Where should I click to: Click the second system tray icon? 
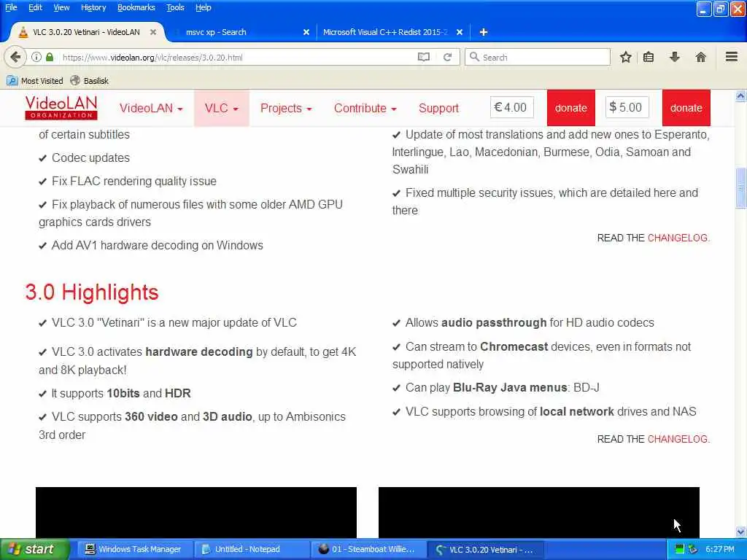693,549
